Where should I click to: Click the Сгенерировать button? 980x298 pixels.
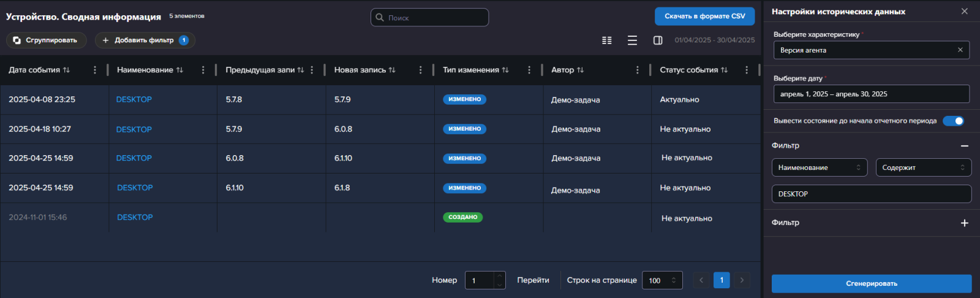(872, 283)
